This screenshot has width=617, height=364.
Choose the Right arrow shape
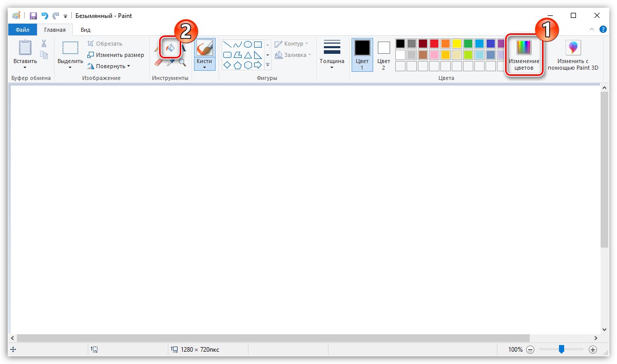pyautogui.click(x=258, y=65)
